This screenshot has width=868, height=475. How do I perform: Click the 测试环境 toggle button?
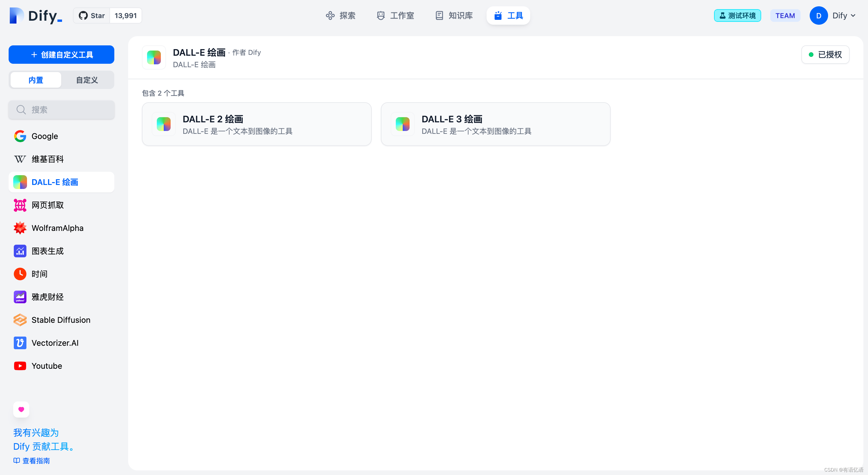click(x=738, y=15)
